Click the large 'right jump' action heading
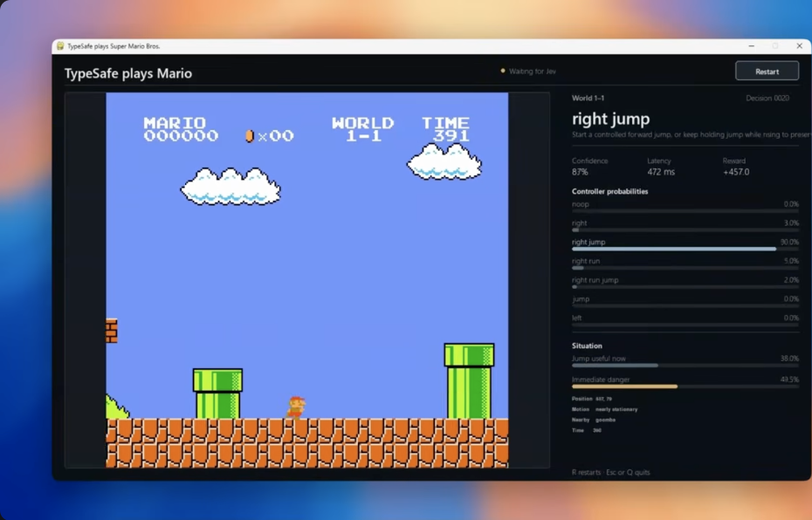 tap(610, 119)
